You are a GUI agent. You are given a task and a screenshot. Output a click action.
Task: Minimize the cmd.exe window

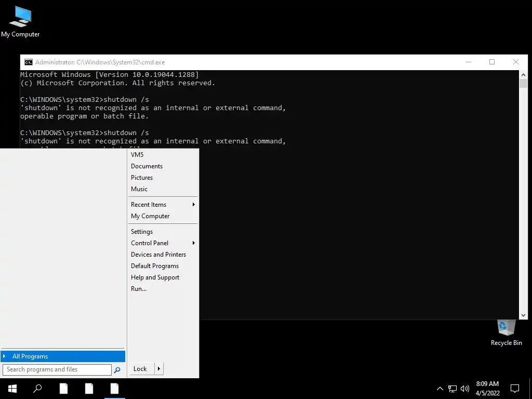click(x=469, y=62)
